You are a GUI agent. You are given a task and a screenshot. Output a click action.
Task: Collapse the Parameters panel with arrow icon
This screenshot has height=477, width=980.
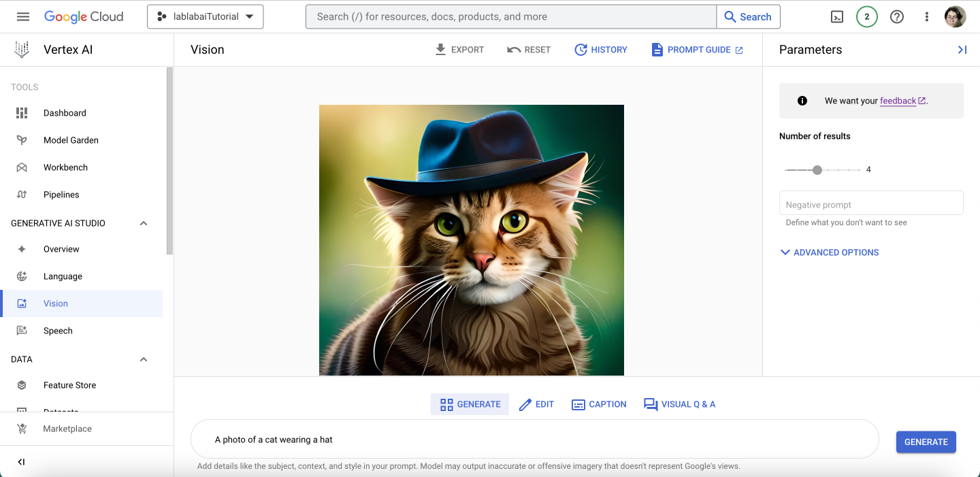pyautogui.click(x=962, y=50)
